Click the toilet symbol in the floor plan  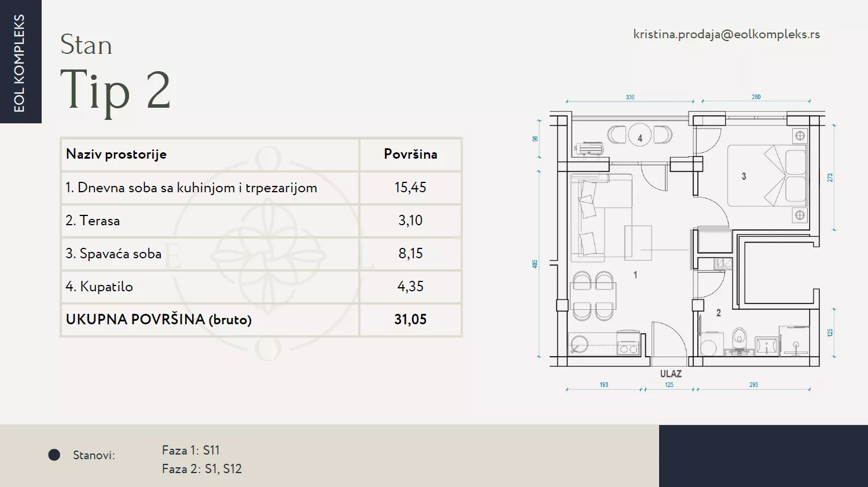[x=739, y=339]
